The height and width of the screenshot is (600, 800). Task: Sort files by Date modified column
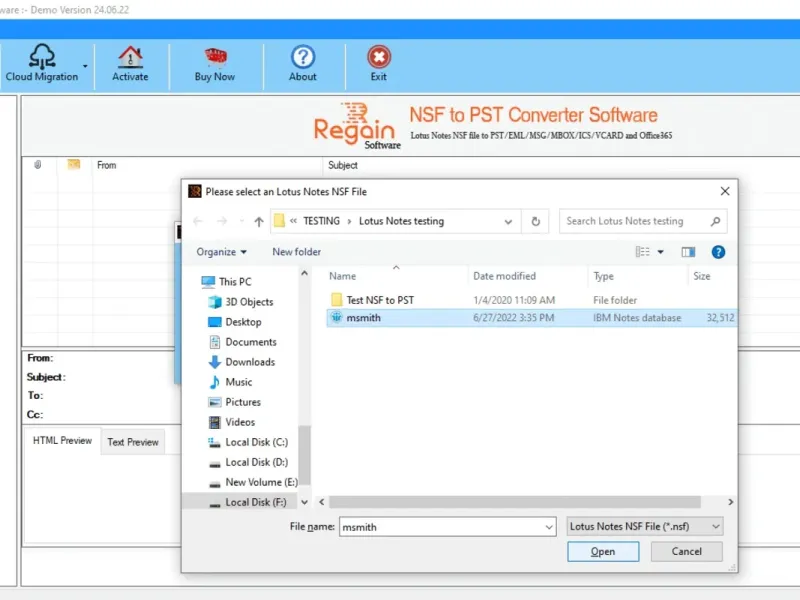coord(504,276)
